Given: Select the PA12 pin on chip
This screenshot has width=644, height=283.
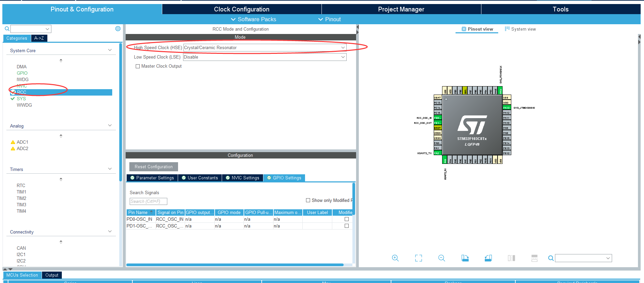Looking at the screenshot, I should coord(507,113).
